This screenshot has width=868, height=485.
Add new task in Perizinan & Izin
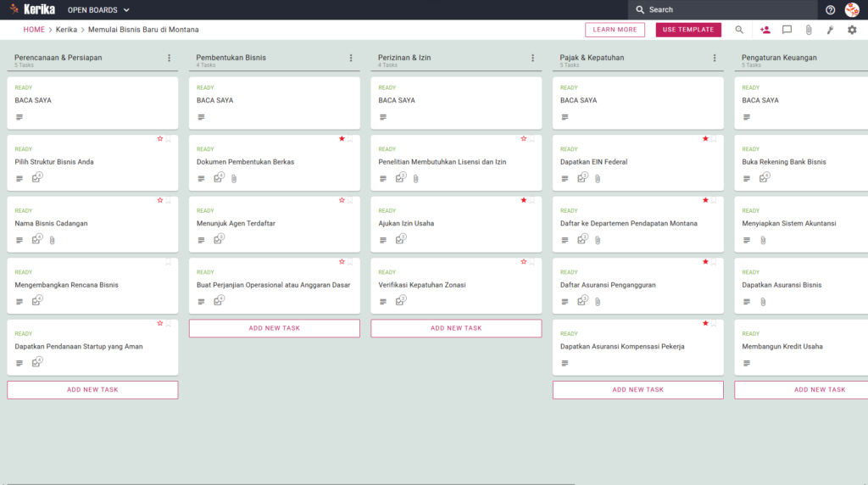(x=456, y=328)
